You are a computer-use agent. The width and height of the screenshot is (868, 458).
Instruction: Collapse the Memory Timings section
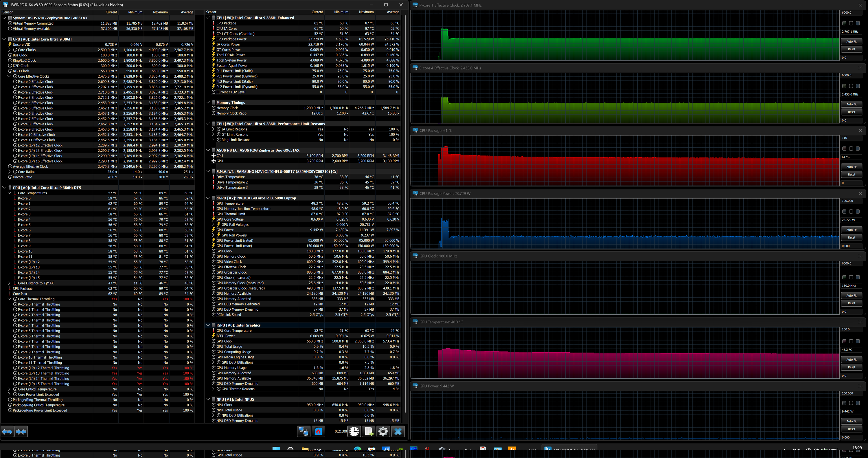208,102
